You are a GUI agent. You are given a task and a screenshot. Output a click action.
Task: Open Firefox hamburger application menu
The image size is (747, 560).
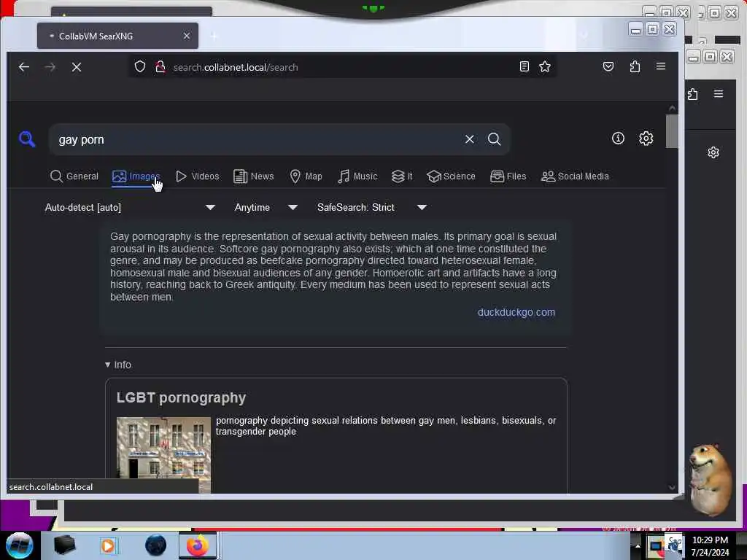tap(661, 66)
